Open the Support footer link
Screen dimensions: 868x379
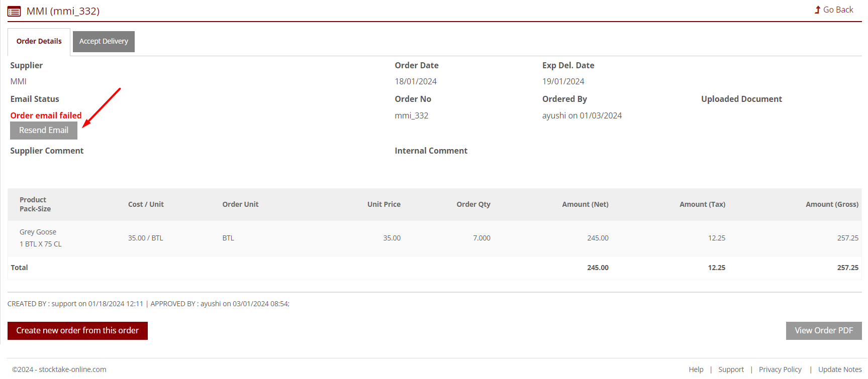click(x=731, y=369)
